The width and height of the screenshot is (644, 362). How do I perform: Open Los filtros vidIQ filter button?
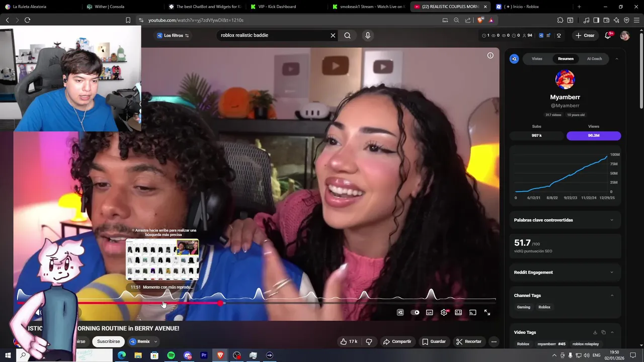click(x=173, y=35)
